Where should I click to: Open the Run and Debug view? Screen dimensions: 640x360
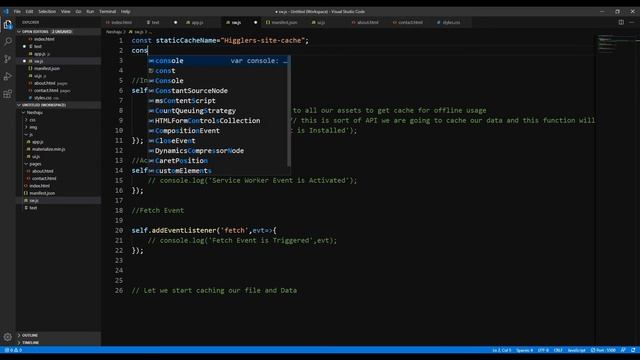click(8, 76)
